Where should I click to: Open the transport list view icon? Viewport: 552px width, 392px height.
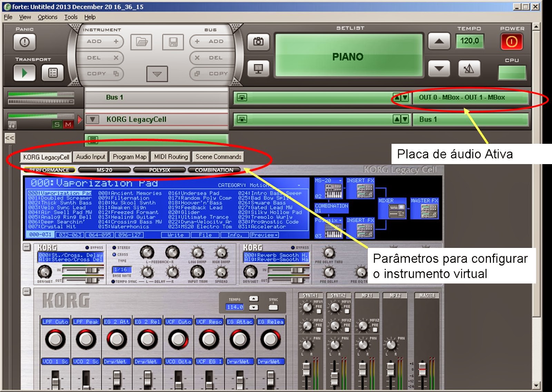[53, 73]
